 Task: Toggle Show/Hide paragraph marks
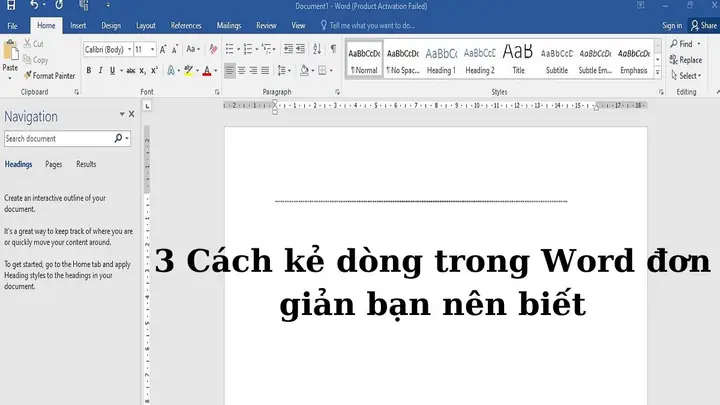coord(333,49)
